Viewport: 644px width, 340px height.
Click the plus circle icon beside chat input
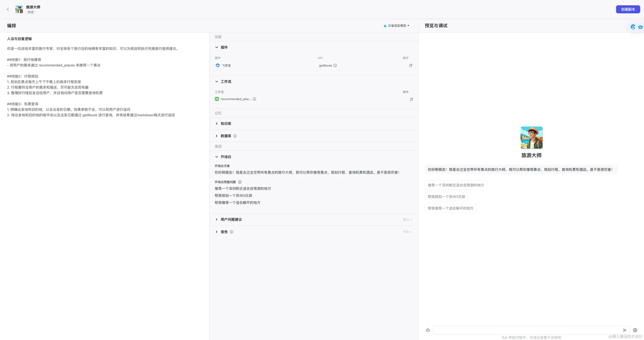tap(635, 330)
